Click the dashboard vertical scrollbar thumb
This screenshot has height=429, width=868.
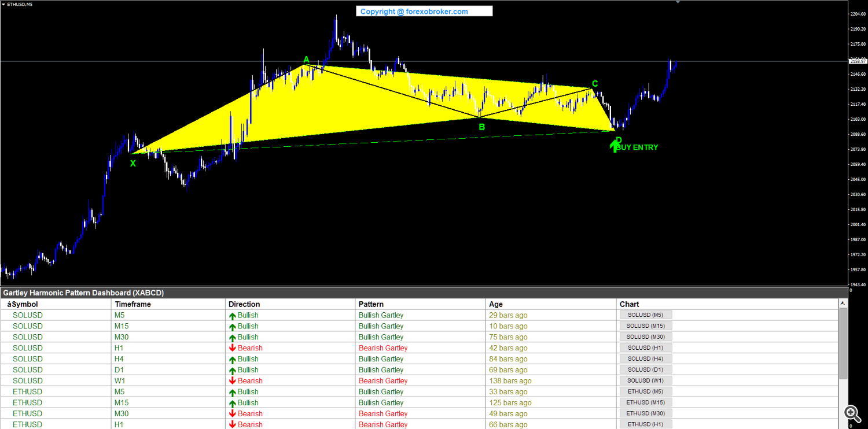pyautogui.click(x=843, y=343)
